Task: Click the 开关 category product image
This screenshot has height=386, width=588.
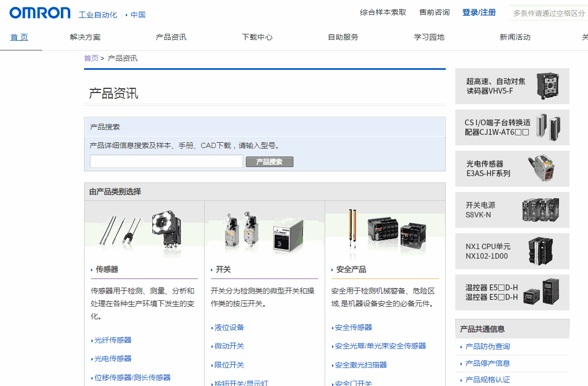Action: pos(264,233)
